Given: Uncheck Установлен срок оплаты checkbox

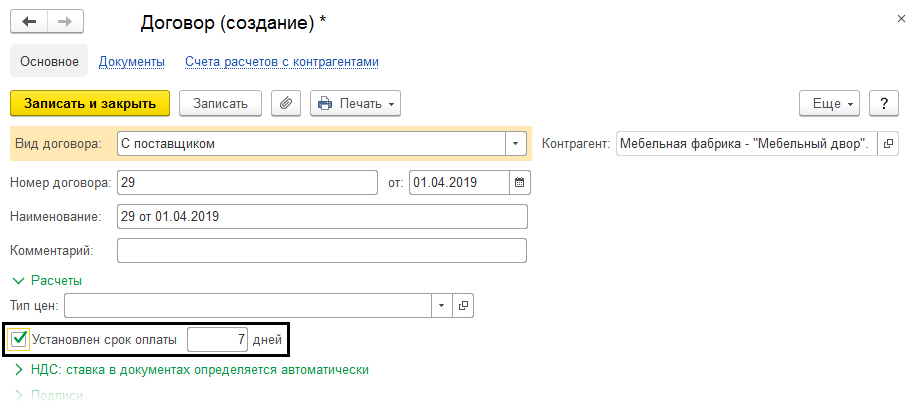Looking at the screenshot, I should (x=19, y=340).
